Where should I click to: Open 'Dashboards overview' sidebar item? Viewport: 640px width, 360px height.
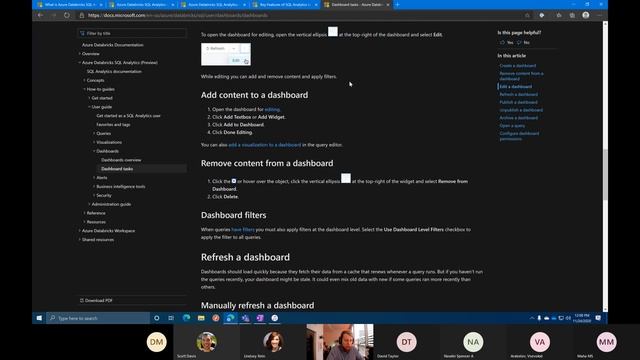tap(121, 160)
